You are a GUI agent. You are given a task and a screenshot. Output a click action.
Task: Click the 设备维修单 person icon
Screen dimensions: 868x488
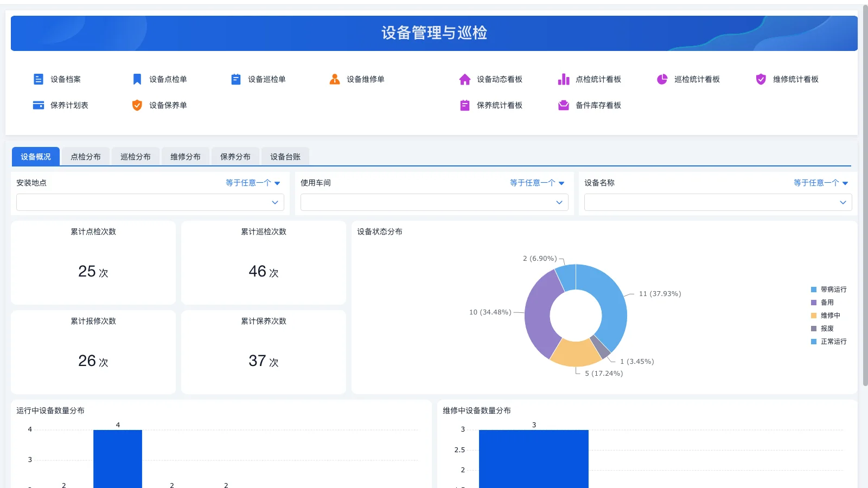point(335,79)
